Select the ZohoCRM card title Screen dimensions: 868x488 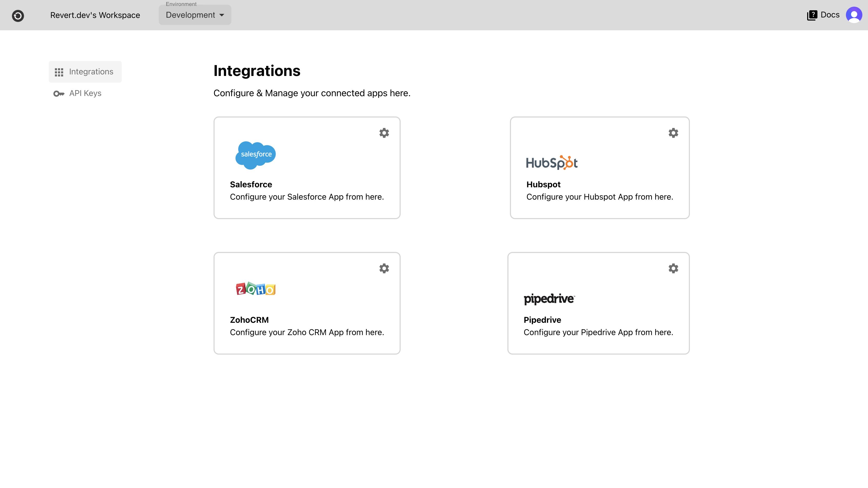coord(249,320)
